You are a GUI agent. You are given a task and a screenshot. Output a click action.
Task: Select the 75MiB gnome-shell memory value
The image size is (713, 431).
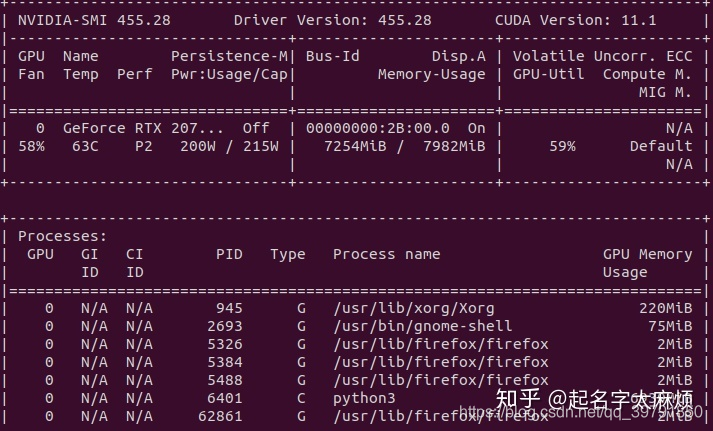(x=670, y=326)
